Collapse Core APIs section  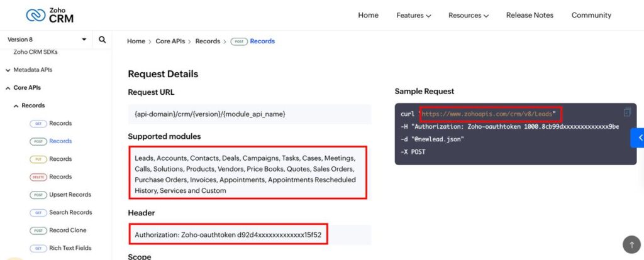pos(23,88)
